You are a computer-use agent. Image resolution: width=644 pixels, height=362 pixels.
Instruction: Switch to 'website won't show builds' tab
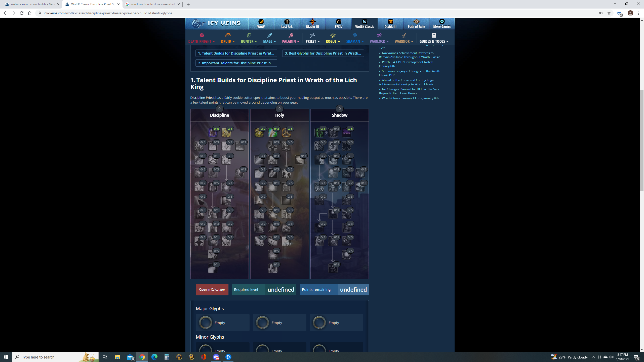[31, 4]
